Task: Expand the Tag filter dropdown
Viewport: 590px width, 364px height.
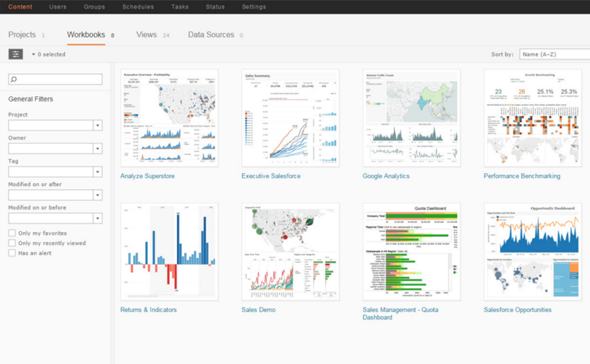Action: (x=98, y=172)
